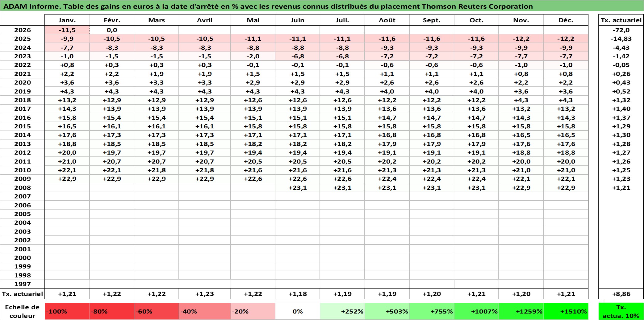Select the '-1,42' actuarial rate value
644x320 pixels.
[x=621, y=56]
